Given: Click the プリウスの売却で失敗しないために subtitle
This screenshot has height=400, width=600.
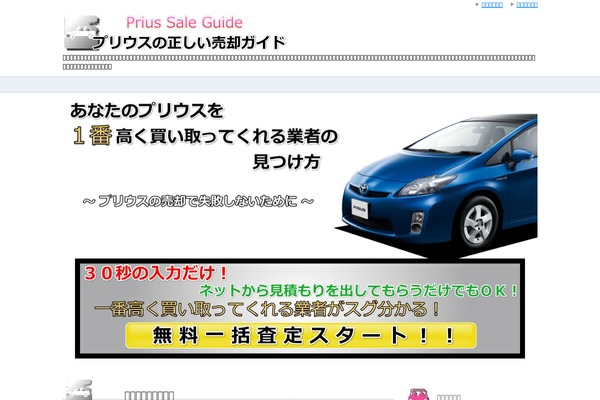Looking at the screenshot, I should tap(198, 201).
